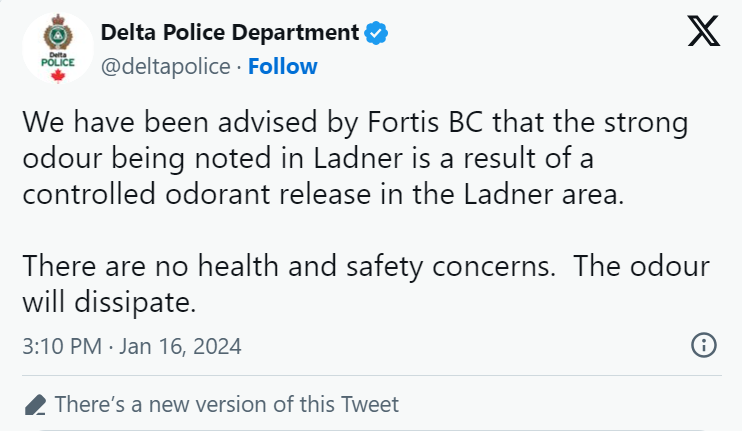742x431 pixels.
Task: Open the Delta Police Department profile name
Action: pos(230,33)
